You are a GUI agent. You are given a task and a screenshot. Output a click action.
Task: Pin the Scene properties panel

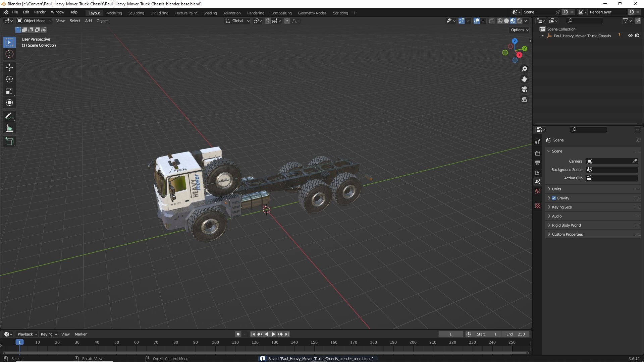coord(638,140)
